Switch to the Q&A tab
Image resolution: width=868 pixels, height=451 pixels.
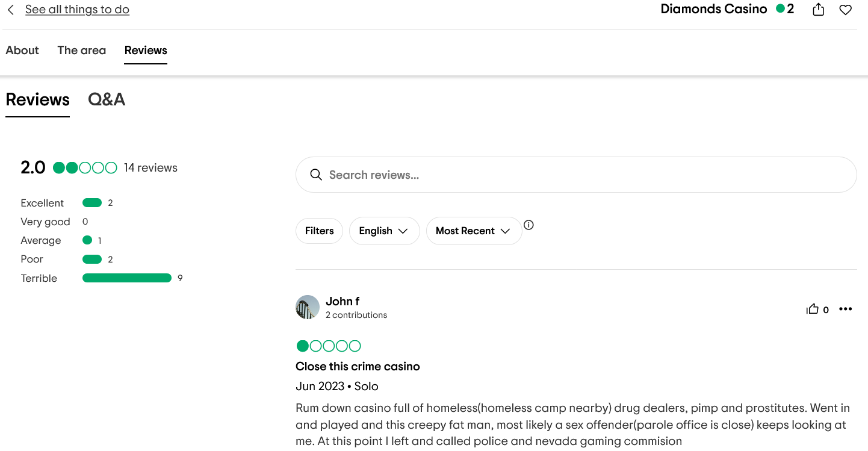[x=107, y=99]
